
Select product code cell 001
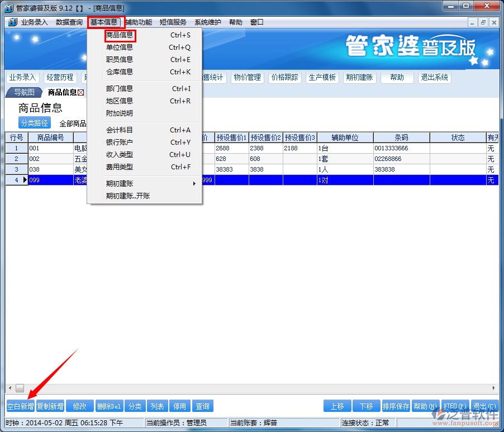(51, 148)
